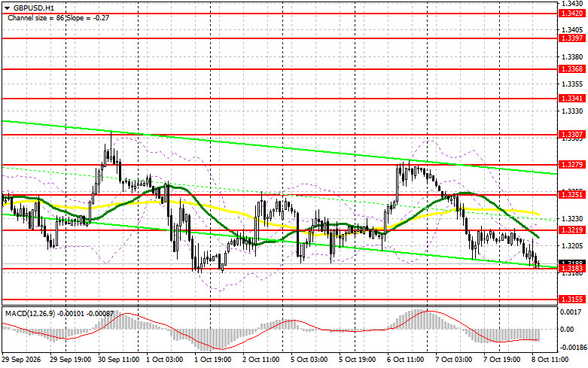Image resolution: width=588 pixels, height=368 pixels.
Task: Click the 2 Oct 11:00 time label
Action: pyautogui.click(x=261, y=360)
